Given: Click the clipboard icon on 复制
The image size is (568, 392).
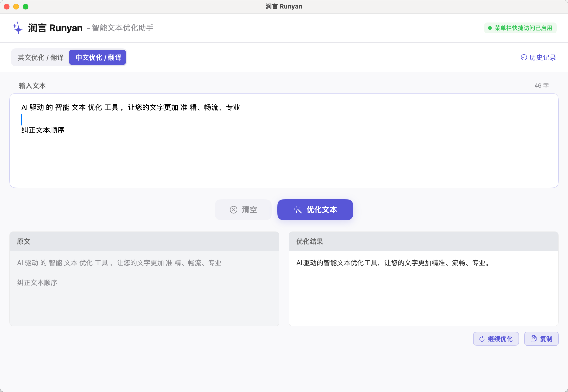Looking at the screenshot, I should (533, 339).
